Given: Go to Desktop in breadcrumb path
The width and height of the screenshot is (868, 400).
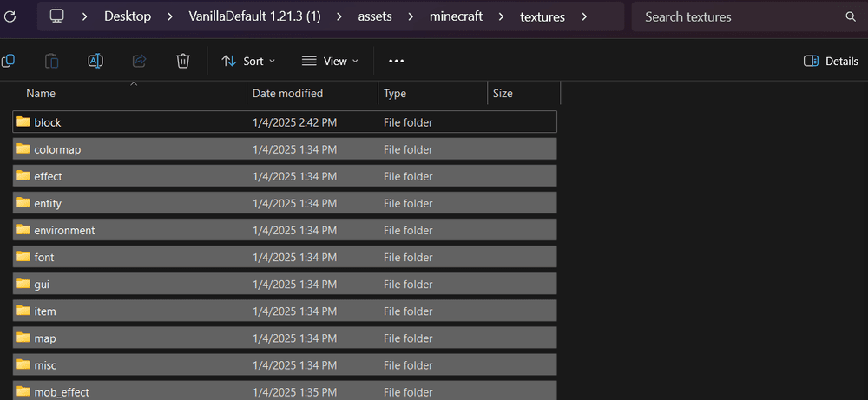Looking at the screenshot, I should tap(128, 16).
